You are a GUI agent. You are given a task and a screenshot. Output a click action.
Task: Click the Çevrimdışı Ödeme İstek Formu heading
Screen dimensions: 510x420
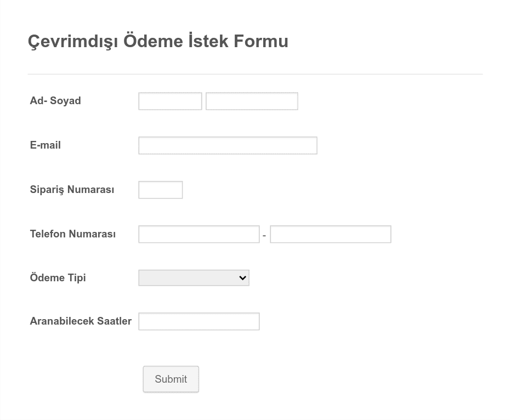(x=158, y=41)
